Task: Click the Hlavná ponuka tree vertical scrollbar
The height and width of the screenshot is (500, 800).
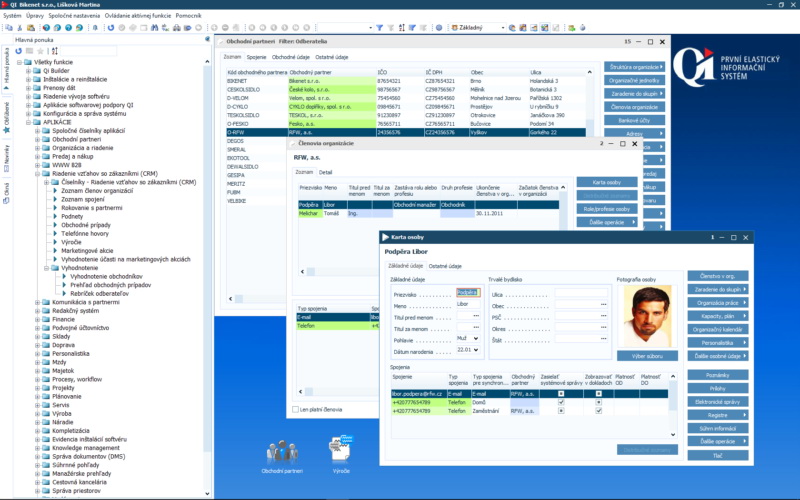Action: (207, 277)
